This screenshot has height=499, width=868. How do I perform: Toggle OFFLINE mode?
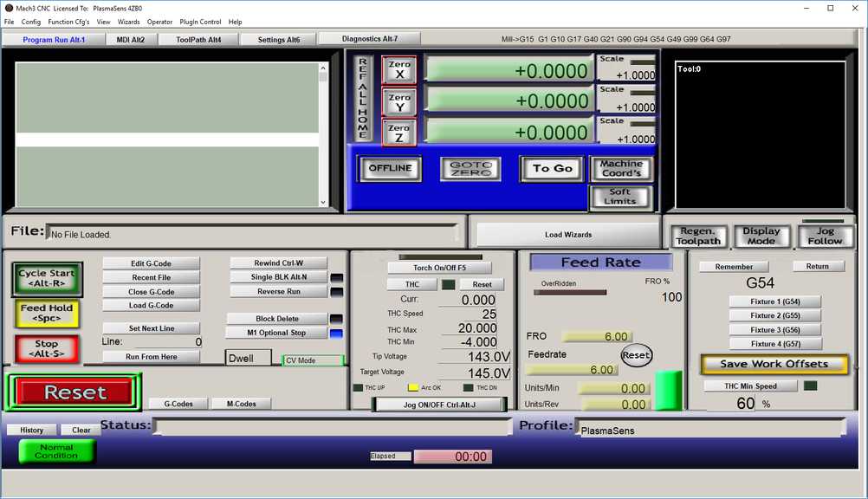pyautogui.click(x=389, y=168)
